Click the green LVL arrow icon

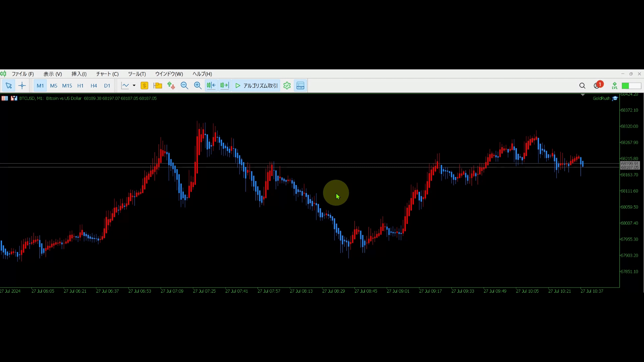pos(614,86)
